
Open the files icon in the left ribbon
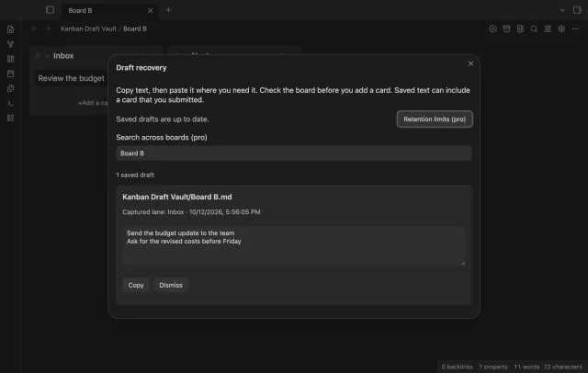pyautogui.click(x=10, y=29)
